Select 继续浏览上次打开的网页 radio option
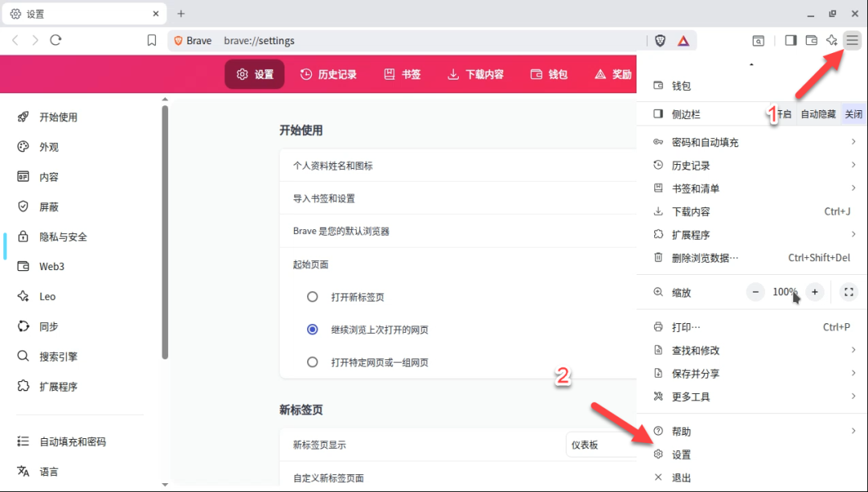This screenshot has width=868, height=492. [312, 330]
